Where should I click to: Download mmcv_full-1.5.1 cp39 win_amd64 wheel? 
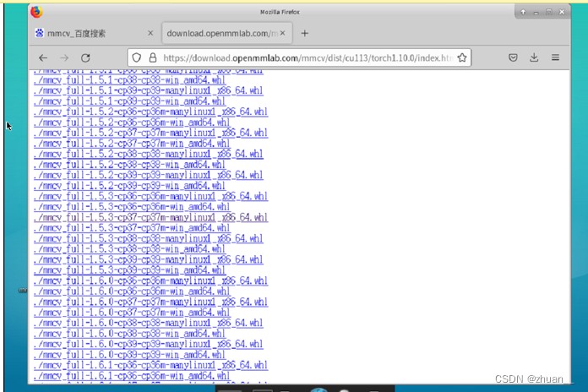click(129, 101)
